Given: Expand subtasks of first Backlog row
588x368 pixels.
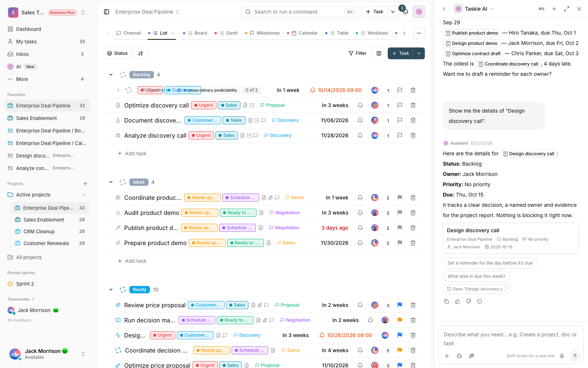Looking at the screenshot, I should pyautogui.click(x=118, y=90).
